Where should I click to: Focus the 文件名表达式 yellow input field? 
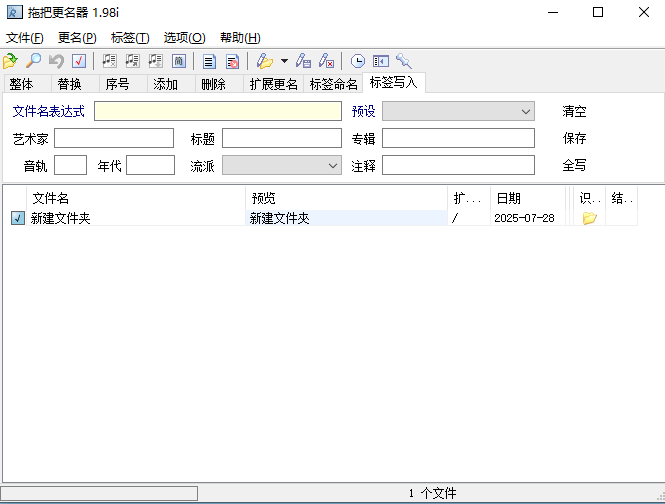click(218, 111)
